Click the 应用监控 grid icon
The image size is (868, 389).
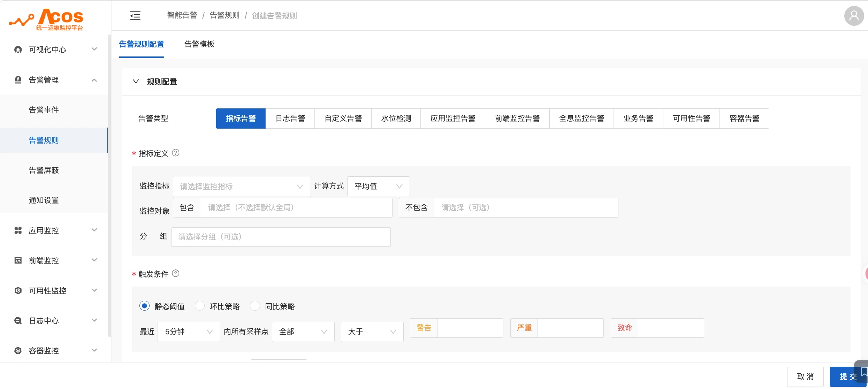click(18, 230)
